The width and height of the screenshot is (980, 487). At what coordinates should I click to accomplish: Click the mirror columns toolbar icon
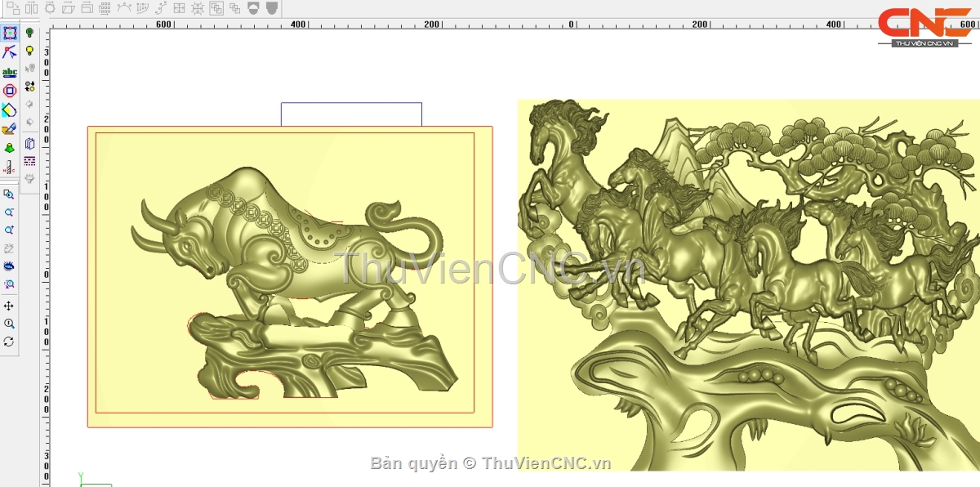point(32,8)
